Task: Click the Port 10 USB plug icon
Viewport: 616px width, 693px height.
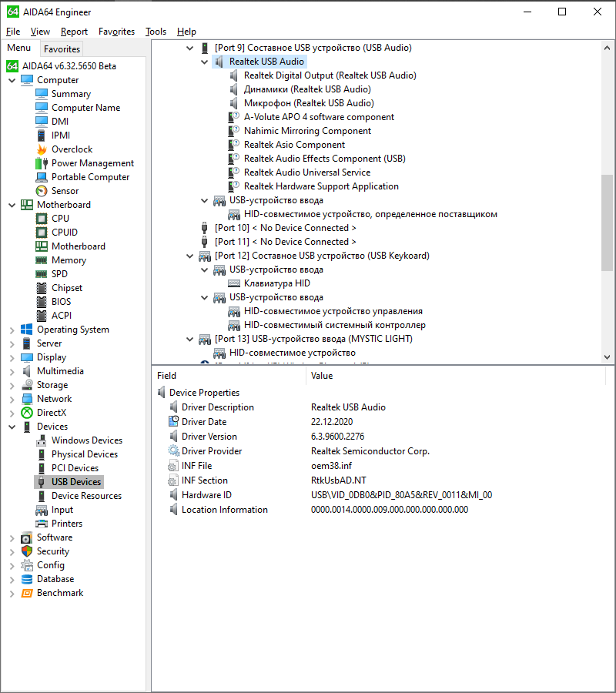Action: [x=205, y=228]
